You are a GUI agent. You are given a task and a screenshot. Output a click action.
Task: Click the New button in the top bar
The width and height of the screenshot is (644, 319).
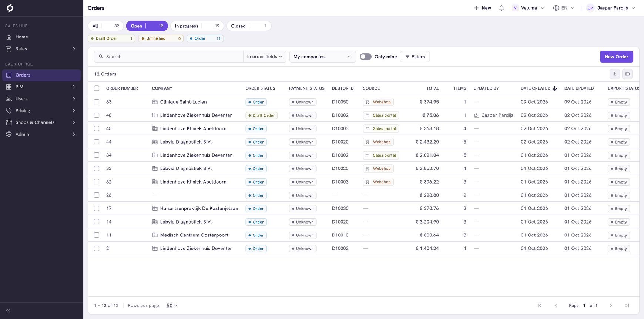point(483,8)
